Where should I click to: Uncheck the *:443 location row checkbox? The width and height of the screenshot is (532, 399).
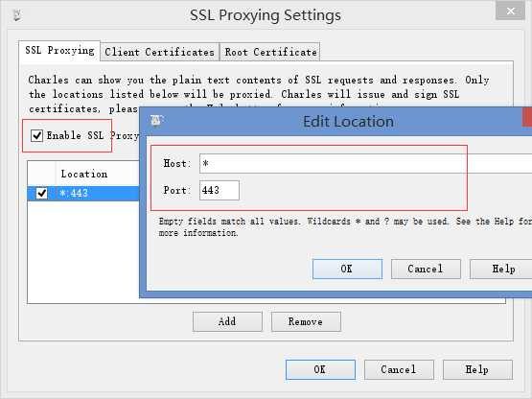click(42, 193)
